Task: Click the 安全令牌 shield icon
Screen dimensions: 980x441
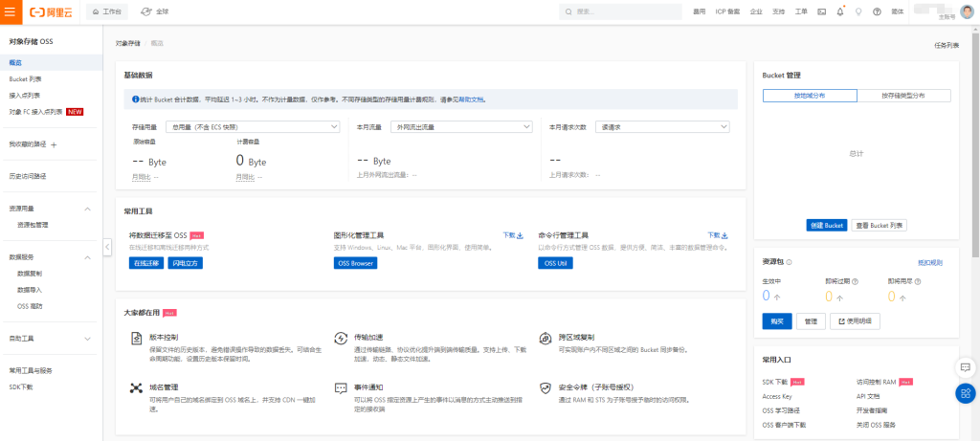Action: point(545,387)
